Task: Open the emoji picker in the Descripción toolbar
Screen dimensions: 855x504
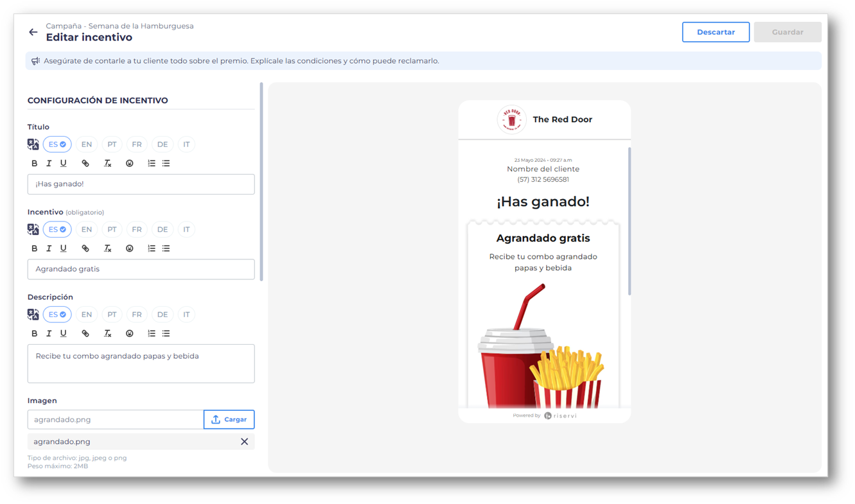Action: click(x=130, y=334)
